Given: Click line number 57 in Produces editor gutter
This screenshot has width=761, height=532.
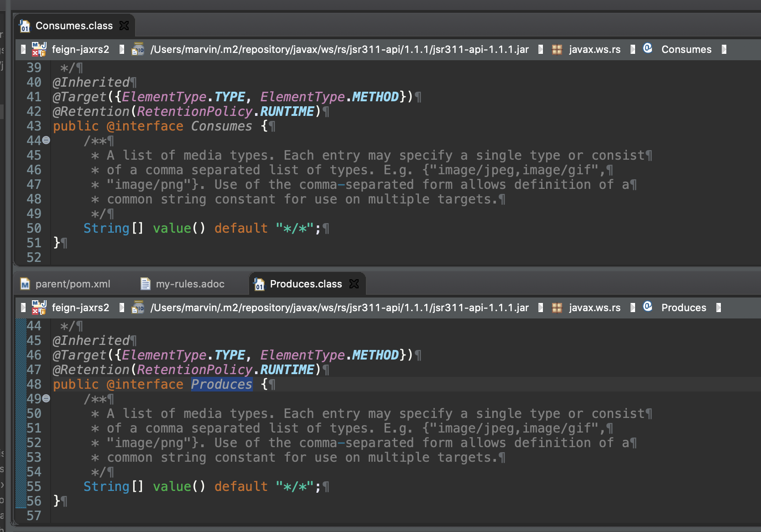Looking at the screenshot, I should point(34,516).
